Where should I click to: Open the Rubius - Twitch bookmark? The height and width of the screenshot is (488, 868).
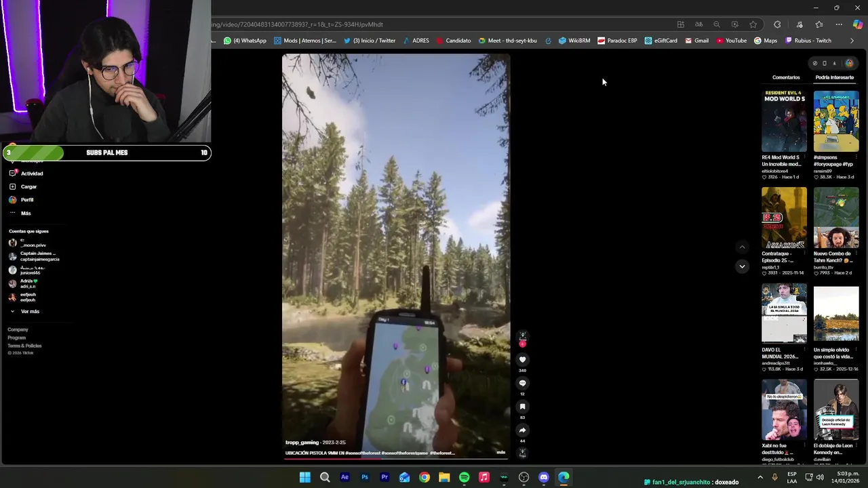808,41
